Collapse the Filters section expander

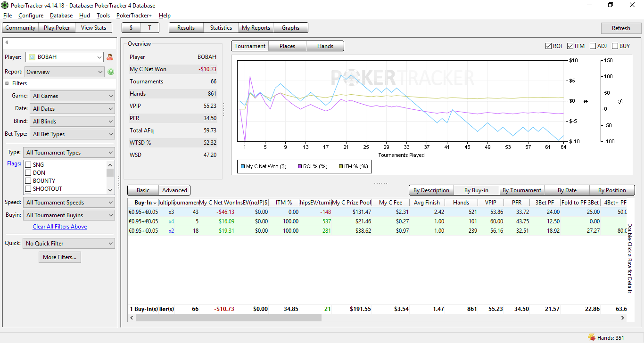tap(7, 83)
